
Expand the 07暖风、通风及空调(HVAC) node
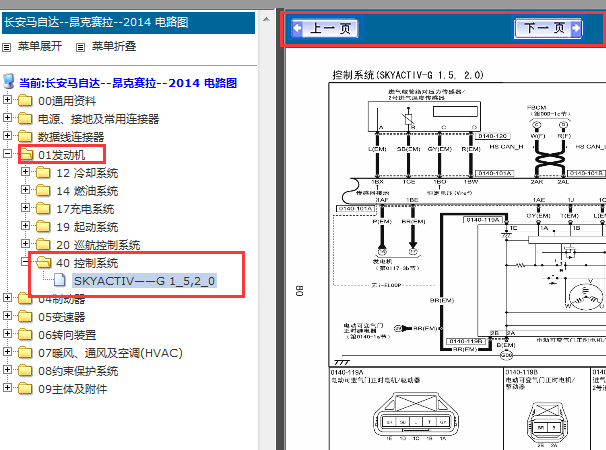point(7,352)
